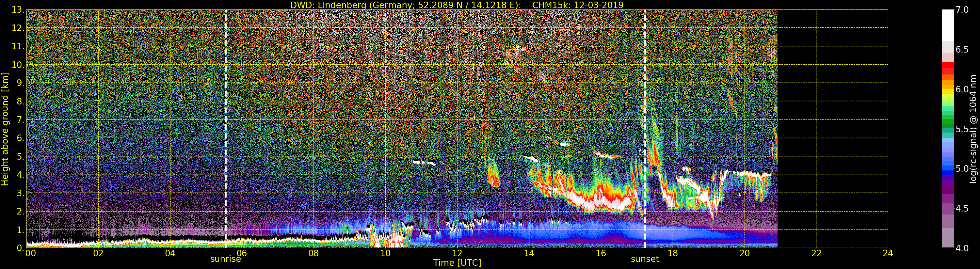Click the '04' time tick label

pyautogui.click(x=170, y=253)
